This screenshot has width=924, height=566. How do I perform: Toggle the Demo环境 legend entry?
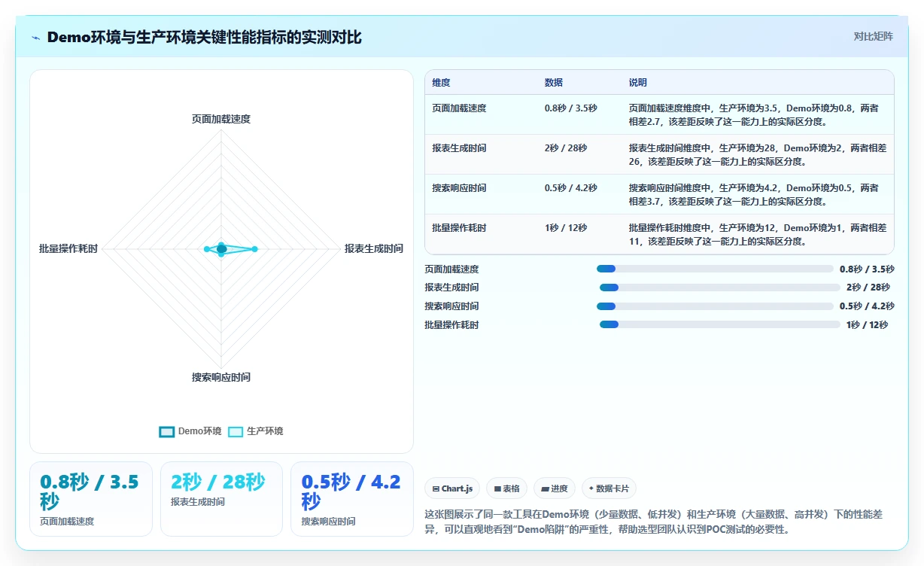click(x=190, y=431)
